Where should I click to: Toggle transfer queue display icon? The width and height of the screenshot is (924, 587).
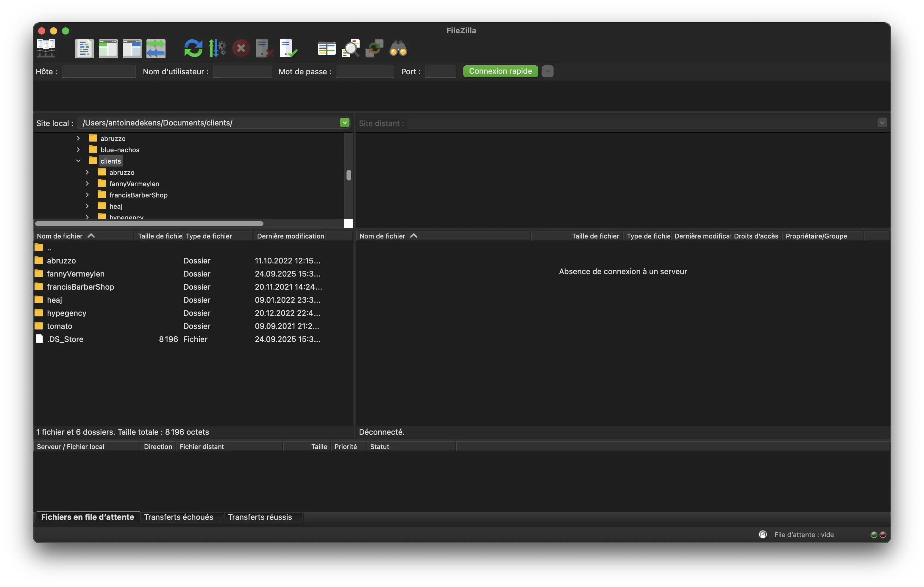pyautogui.click(x=156, y=49)
